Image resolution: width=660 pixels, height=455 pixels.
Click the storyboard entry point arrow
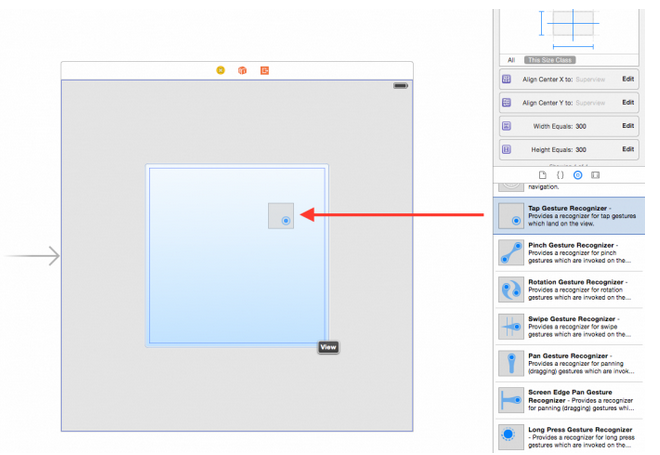[x=32, y=256]
